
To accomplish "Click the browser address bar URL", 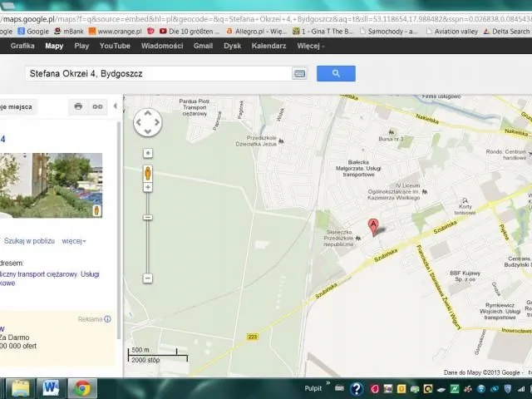I will (266, 19).
